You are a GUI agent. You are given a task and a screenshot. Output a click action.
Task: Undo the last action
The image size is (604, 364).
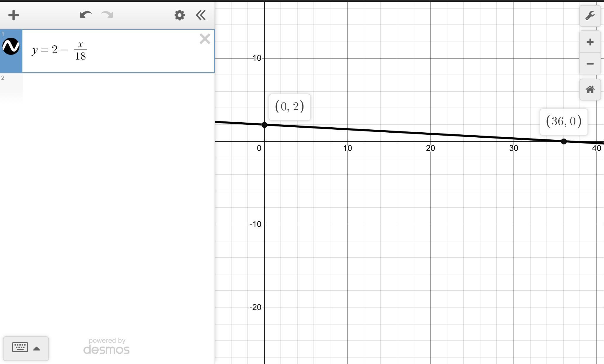[86, 15]
